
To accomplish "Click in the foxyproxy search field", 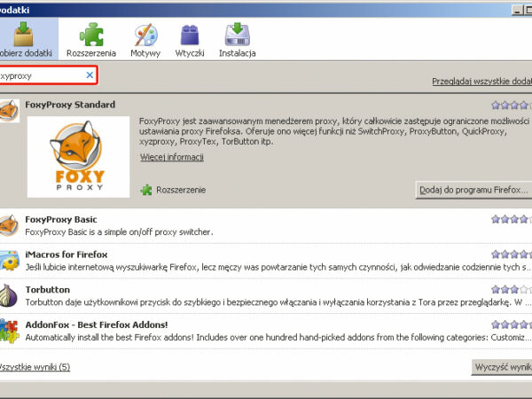I will [x=40, y=75].
